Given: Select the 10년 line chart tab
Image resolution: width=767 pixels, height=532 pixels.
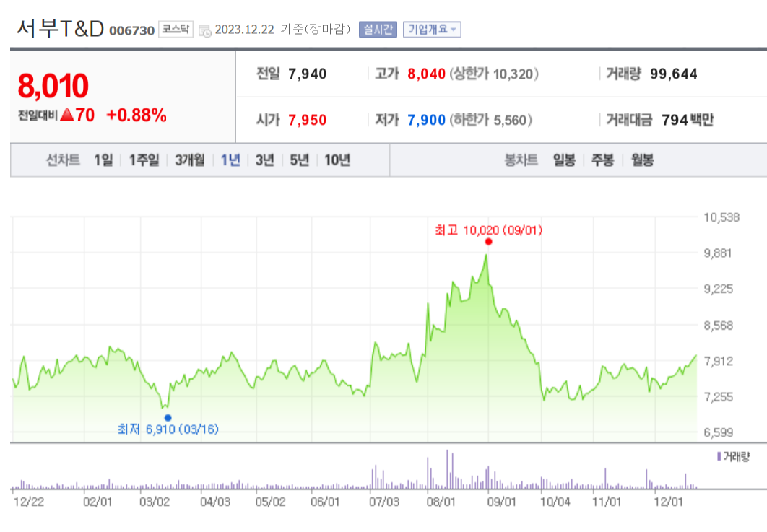Looking at the screenshot, I should (337, 160).
